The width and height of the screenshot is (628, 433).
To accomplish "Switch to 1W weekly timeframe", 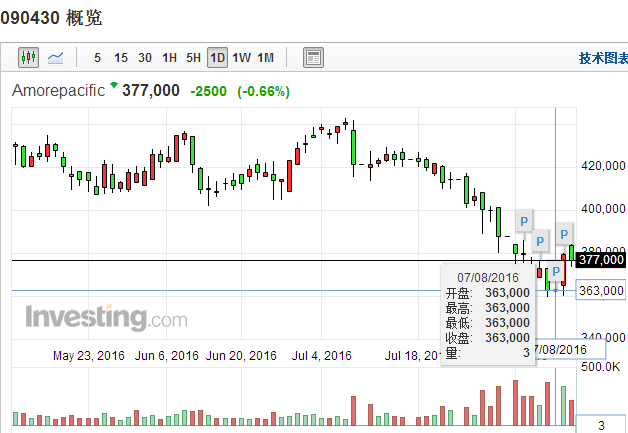I will pyautogui.click(x=242, y=58).
